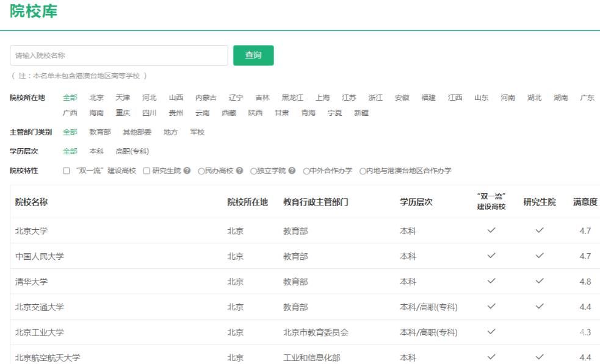Choose 内地与港澳台地区合作办学 radio option
The height and width of the screenshot is (364, 600).
[x=363, y=171]
